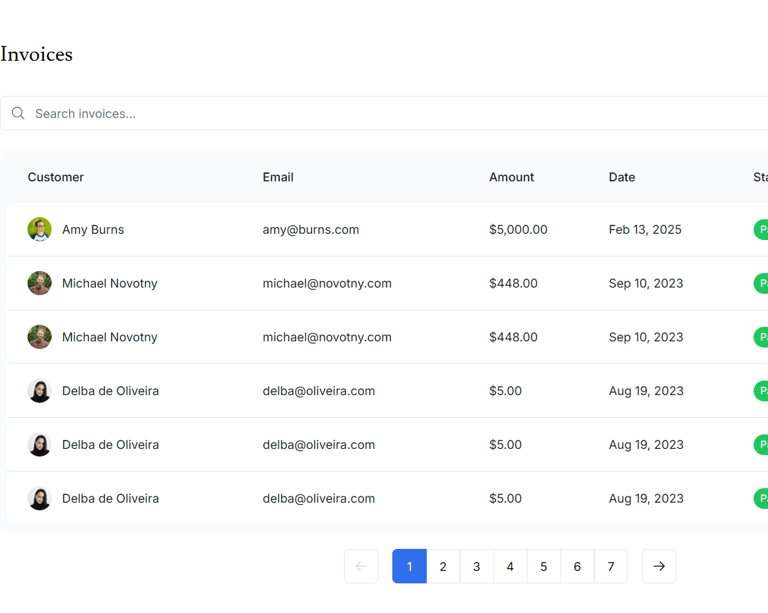
Task: Click the Customer column header
Action: click(x=56, y=177)
